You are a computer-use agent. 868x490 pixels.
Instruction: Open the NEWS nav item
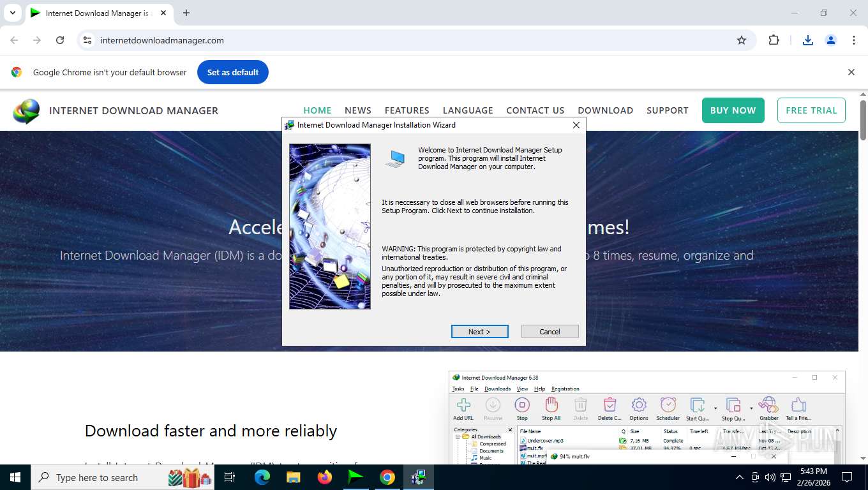point(358,110)
